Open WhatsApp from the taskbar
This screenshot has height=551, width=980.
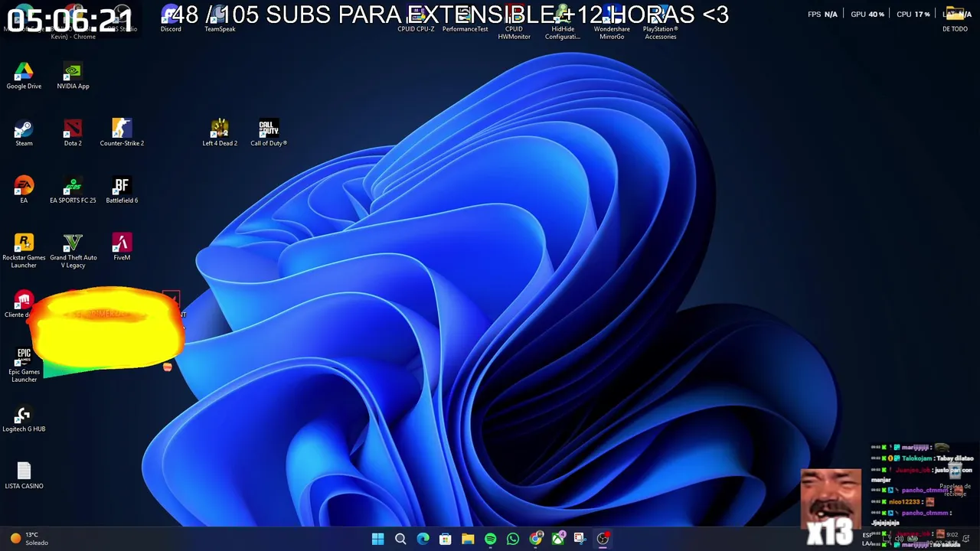click(513, 539)
